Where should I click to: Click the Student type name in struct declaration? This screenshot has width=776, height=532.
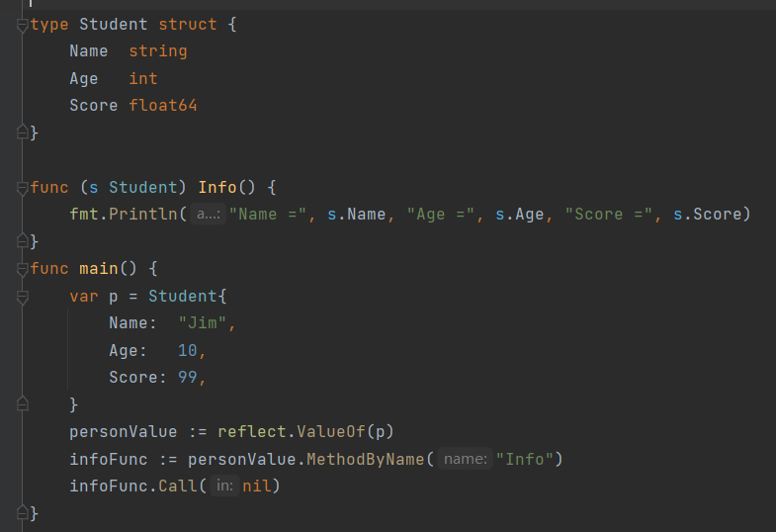[x=114, y=25]
